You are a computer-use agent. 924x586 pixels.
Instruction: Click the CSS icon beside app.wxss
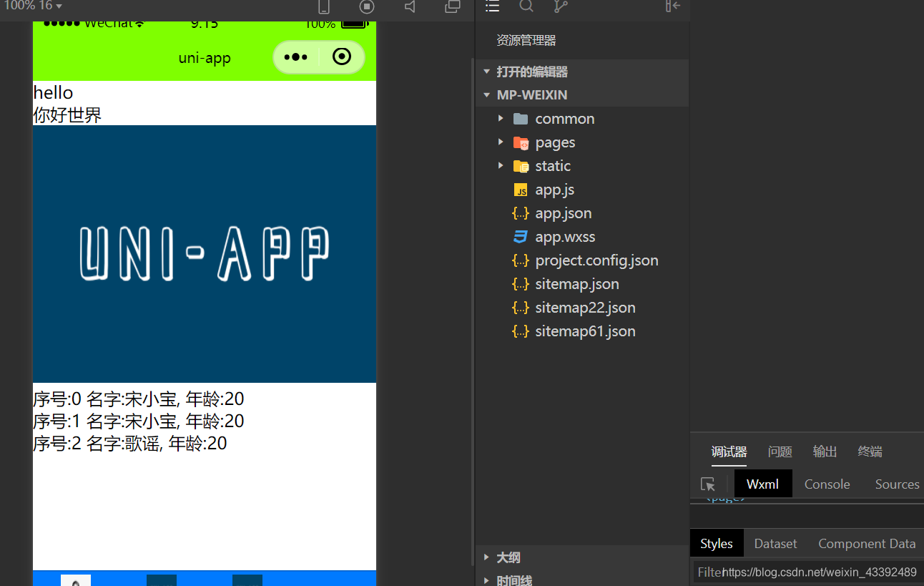pos(521,237)
